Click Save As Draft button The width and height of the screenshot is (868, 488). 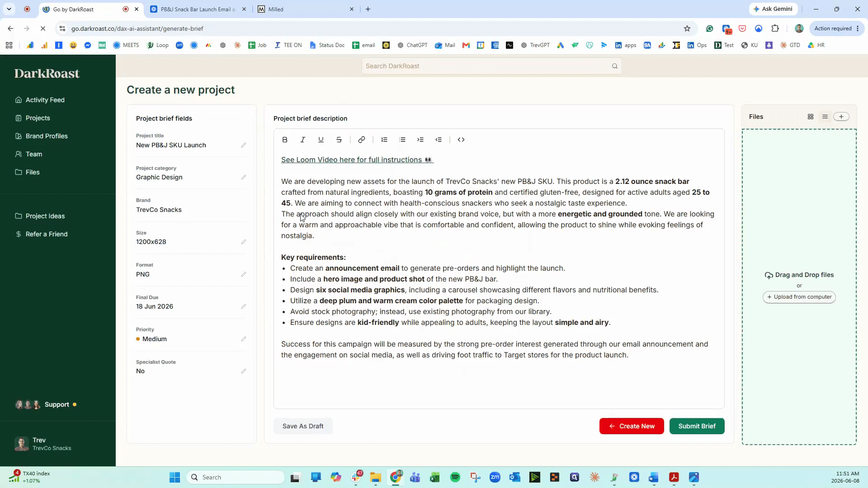[303, 426]
